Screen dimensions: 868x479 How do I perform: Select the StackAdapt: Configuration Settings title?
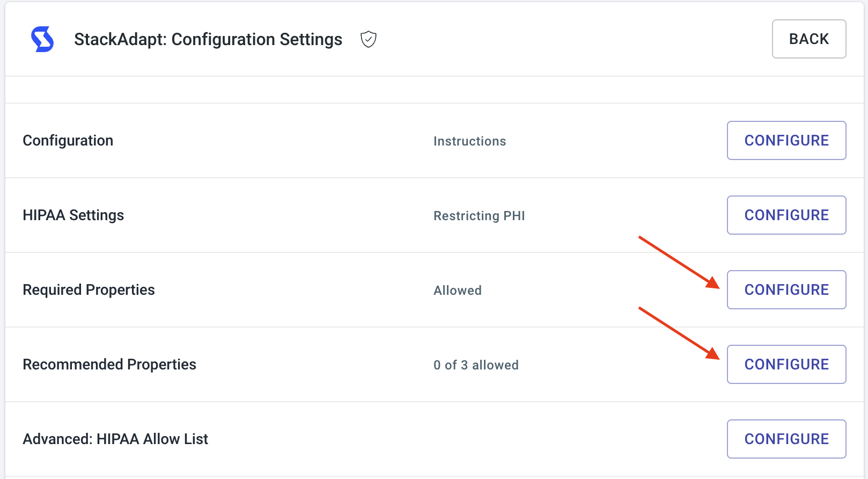tap(208, 39)
